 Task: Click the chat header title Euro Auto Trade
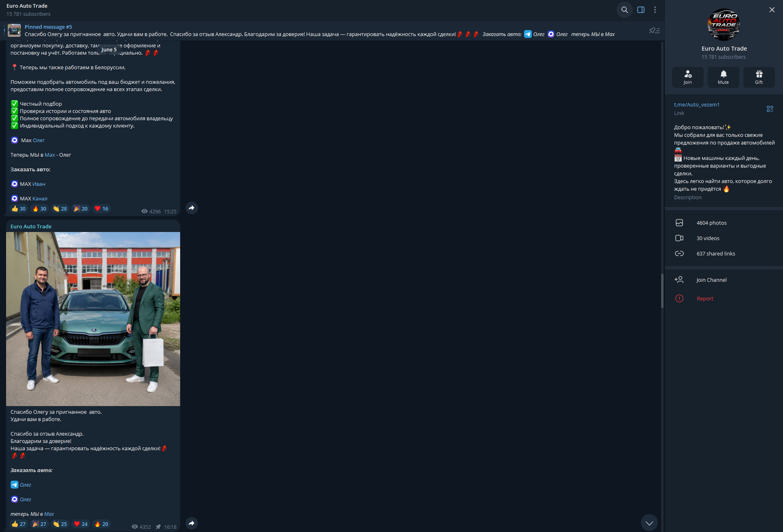pos(27,6)
